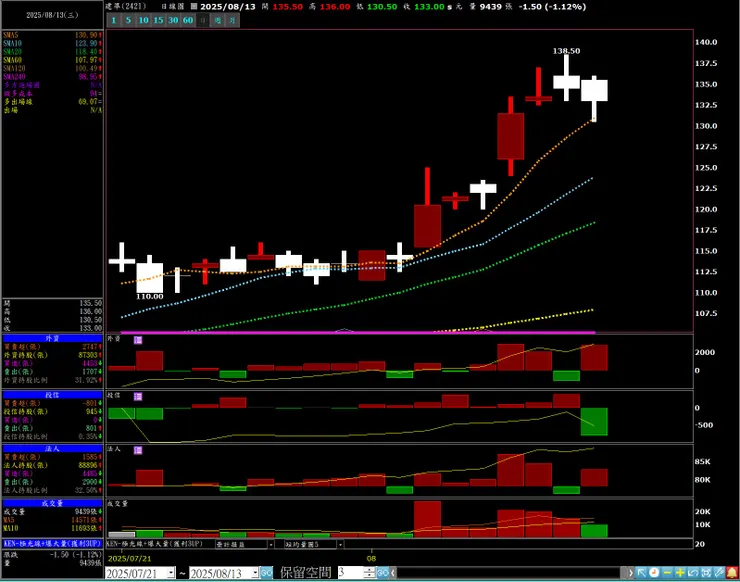740x582 pixels.
Task: Click the yellow minus zoom-out icon
Action: click(667, 573)
